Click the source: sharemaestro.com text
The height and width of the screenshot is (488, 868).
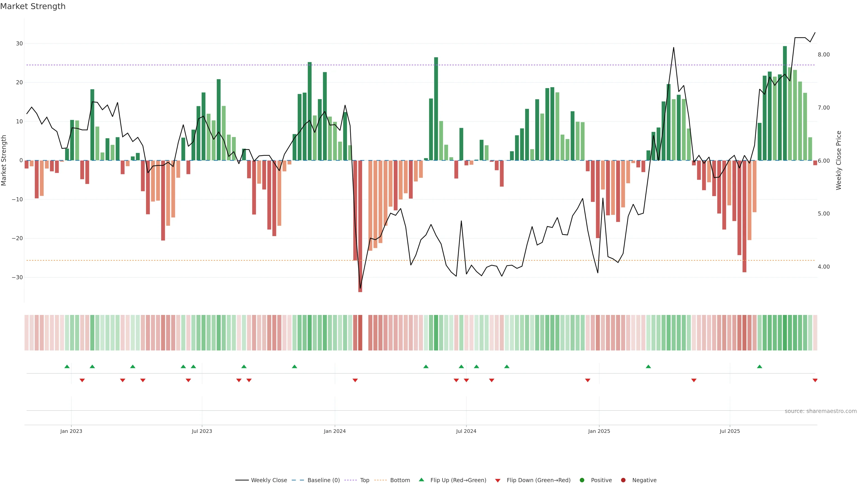(821, 411)
